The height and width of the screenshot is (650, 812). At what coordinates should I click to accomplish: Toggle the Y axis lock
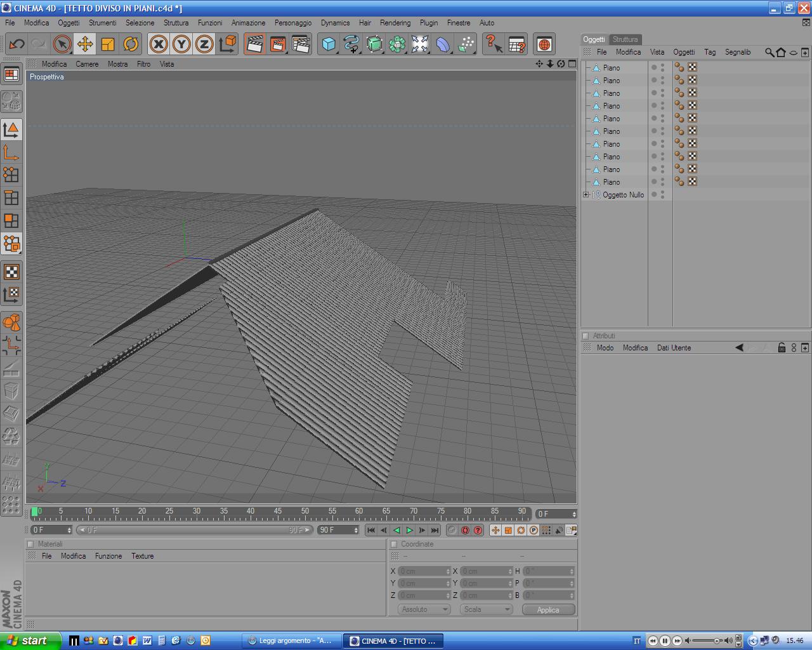[x=181, y=44]
